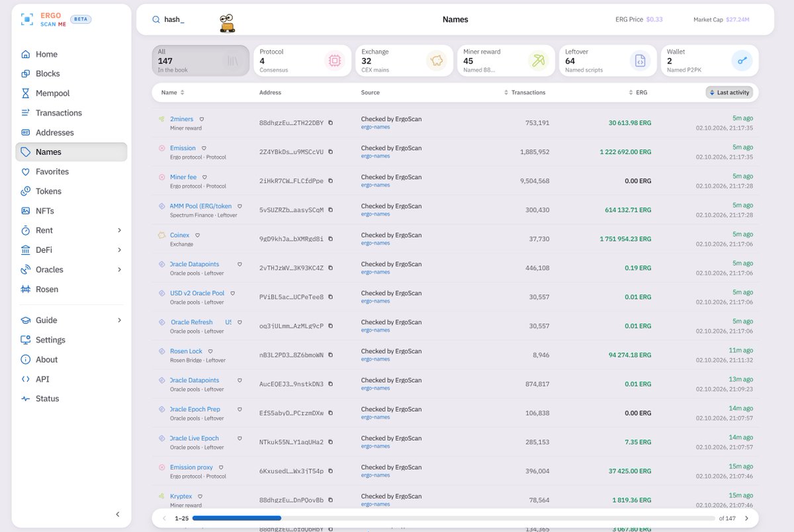Screen dimensions: 794x532
Task: Favorite the Miner fee name
Action: [x=204, y=177]
